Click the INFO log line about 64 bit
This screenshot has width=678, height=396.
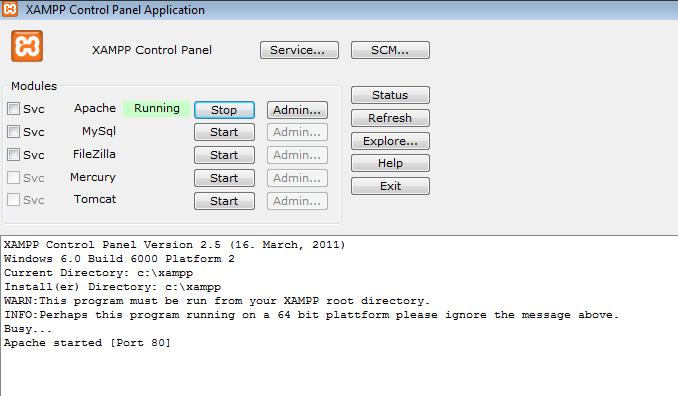click(311, 315)
